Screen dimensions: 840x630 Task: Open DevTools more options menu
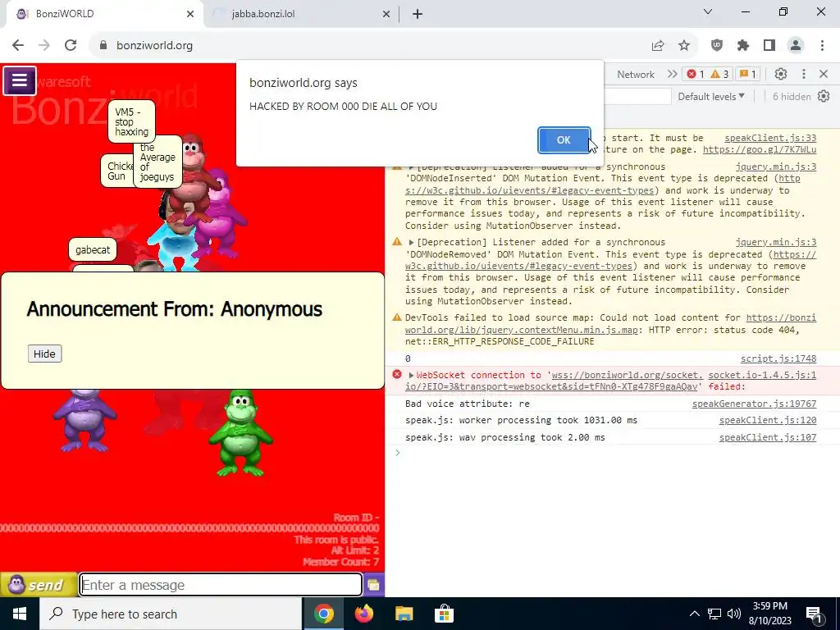(804, 74)
